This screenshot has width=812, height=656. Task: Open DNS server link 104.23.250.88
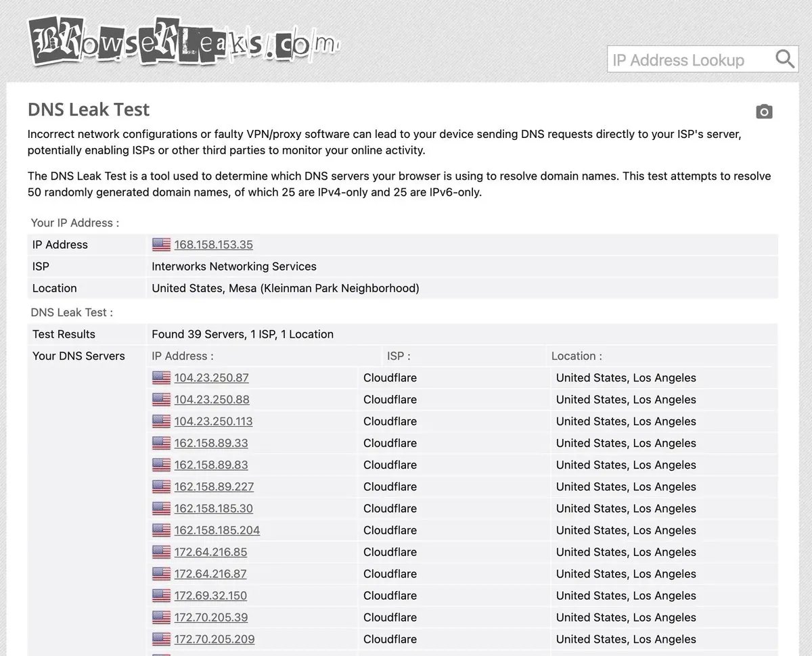212,400
